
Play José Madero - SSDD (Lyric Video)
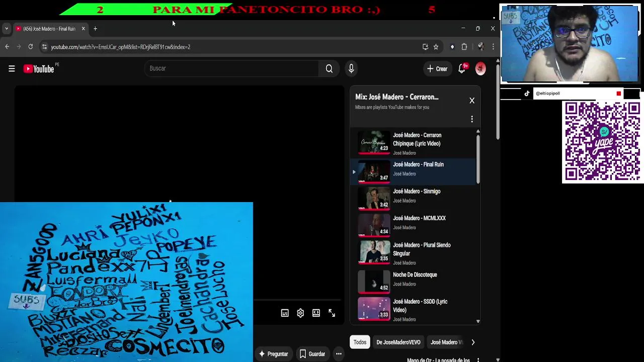(x=413, y=309)
